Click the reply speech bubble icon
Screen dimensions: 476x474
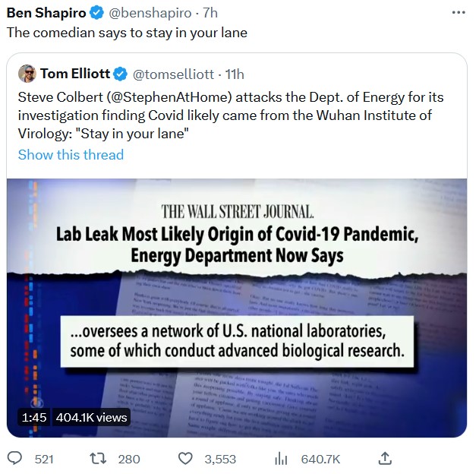(x=14, y=458)
